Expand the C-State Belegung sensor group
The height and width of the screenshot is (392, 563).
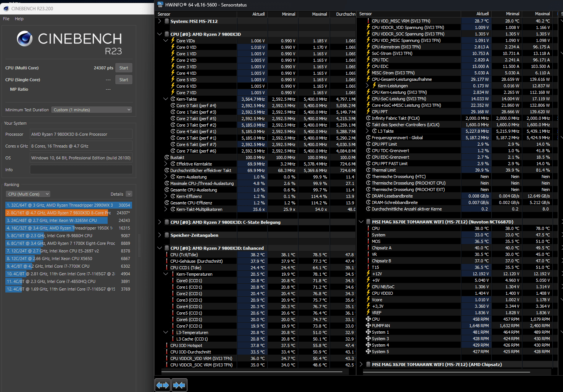pos(160,222)
